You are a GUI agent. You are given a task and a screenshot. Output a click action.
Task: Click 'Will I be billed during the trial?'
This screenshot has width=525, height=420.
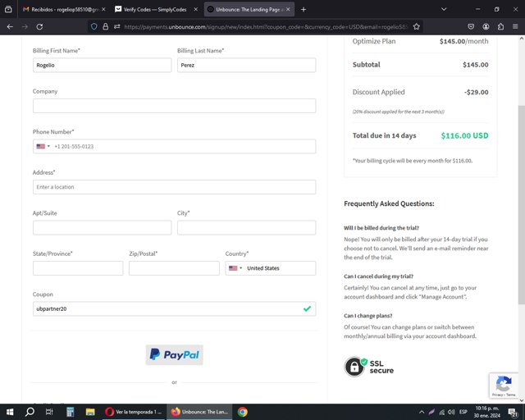click(381, 228)
